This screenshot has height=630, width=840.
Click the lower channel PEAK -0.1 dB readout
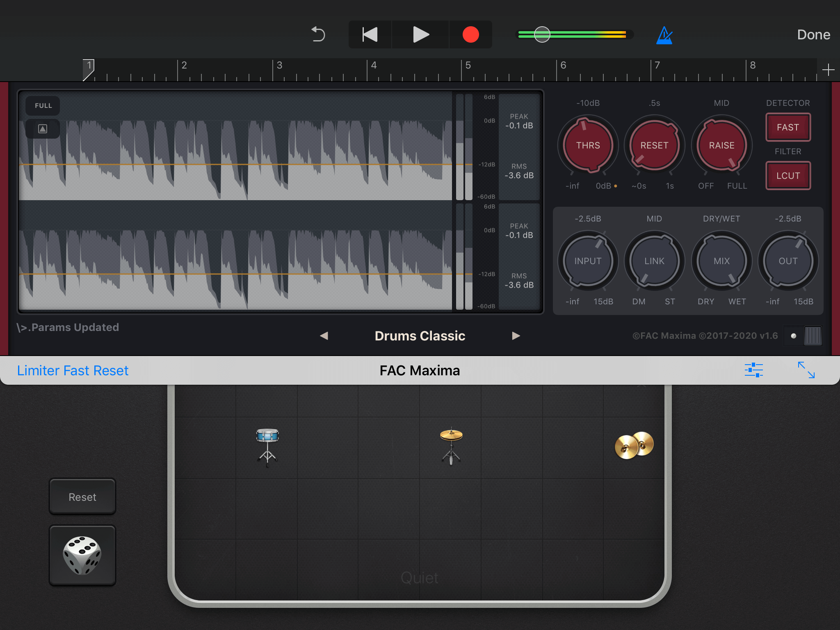click(519, 231)
